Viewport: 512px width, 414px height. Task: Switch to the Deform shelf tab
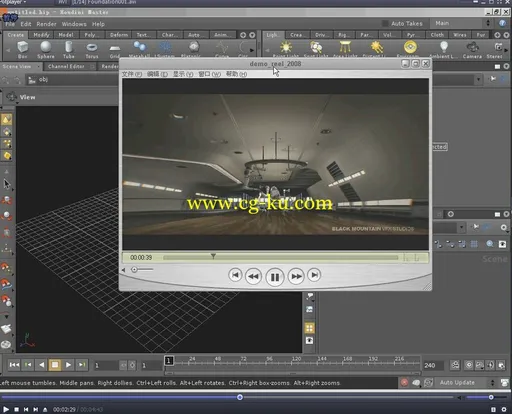click(119, 35)
